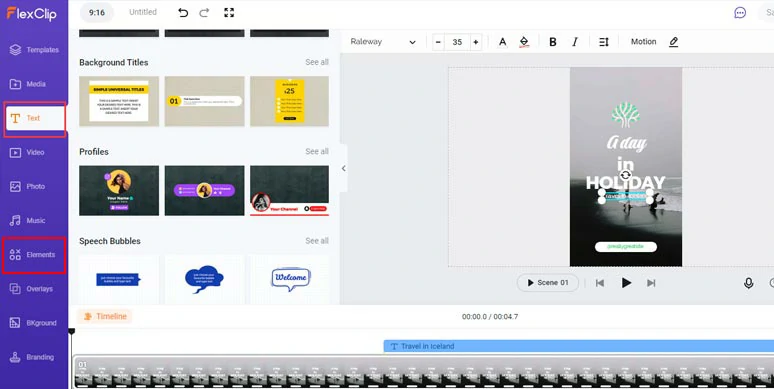774x389 pixels.
Task: Toggle italic formatting
Action: coord(575,42)
